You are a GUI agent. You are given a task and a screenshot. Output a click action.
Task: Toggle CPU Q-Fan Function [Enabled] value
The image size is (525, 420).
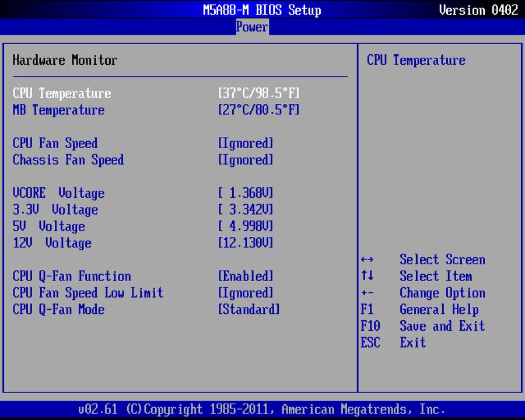point(246,276)
